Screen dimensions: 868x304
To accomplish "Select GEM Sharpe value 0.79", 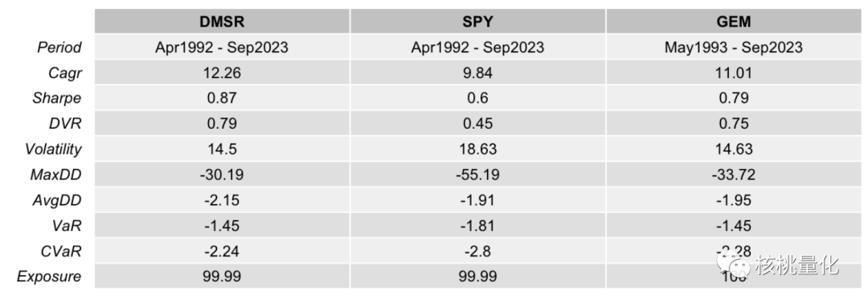I will pos(733,99).
